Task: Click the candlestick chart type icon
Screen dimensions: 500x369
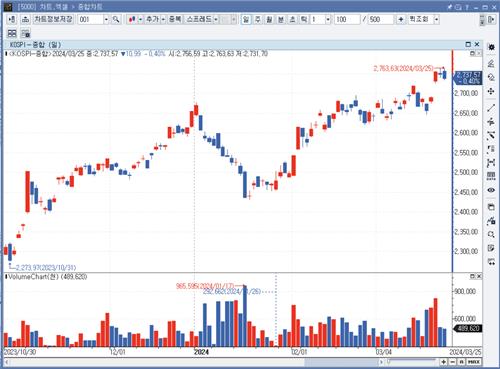Action: 132,19
